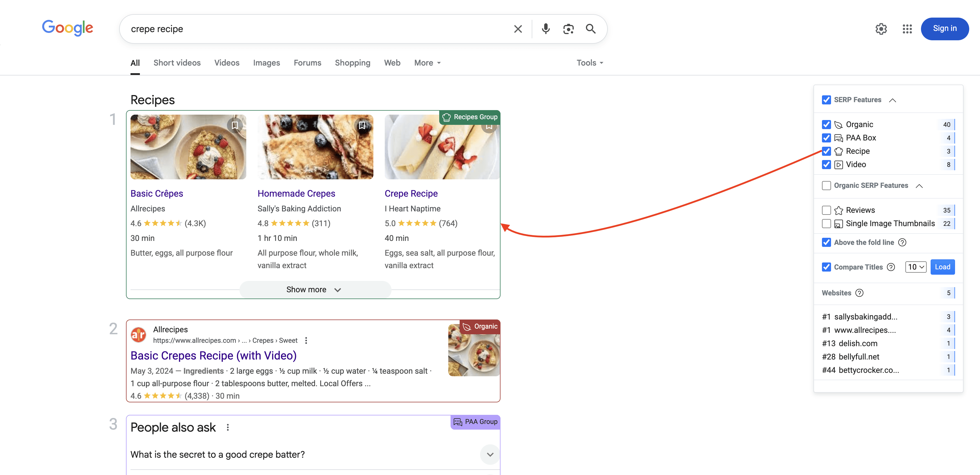Click help icon beside Above the fold line
Screen dimensions: 980x475
(x=902, y=242)
